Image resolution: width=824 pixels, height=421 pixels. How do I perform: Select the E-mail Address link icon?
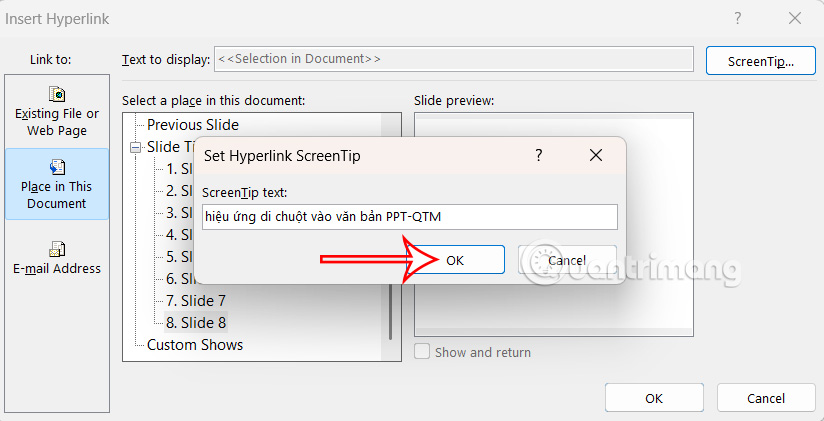tap(57, 249)
